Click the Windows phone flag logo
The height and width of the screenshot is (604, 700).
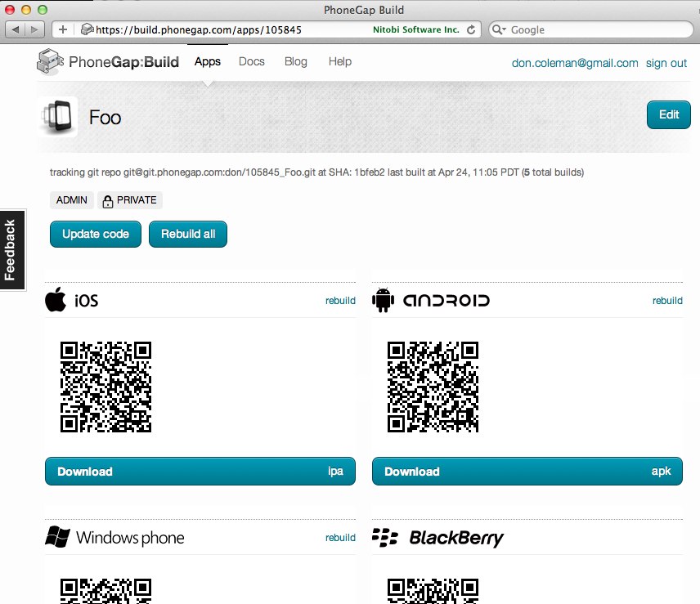click(x=57, y=537)
